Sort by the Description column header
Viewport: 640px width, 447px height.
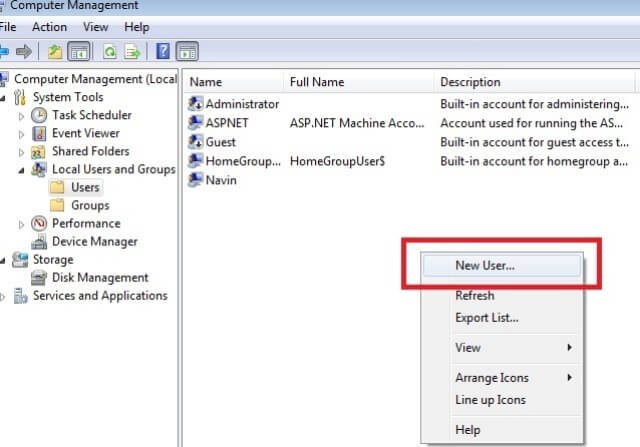click(534, 82)
